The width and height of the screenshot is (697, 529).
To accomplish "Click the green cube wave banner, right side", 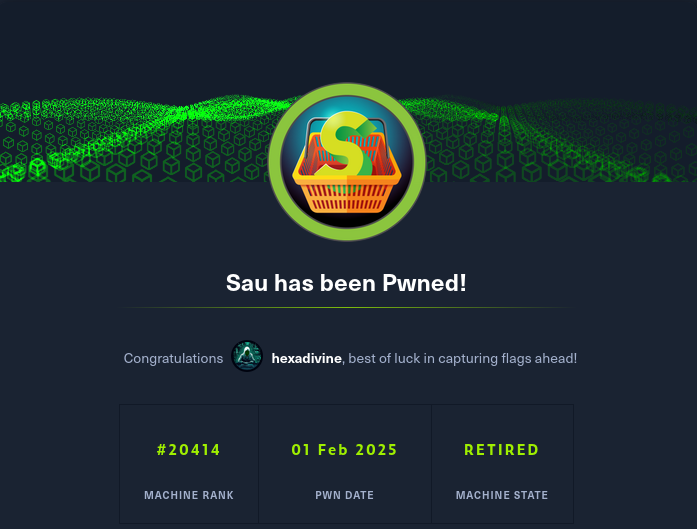I will click(x=556, y=140).
